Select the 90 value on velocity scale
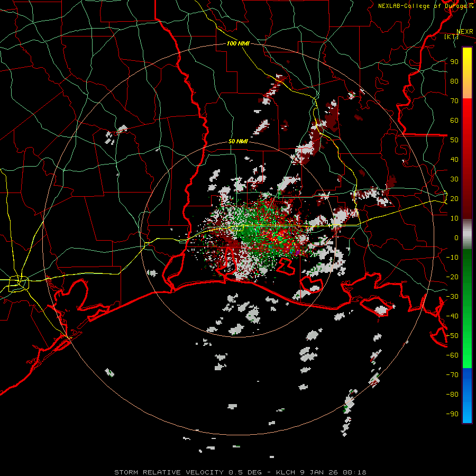Screen dimensions: 476x476 click(x=454, y=62)
